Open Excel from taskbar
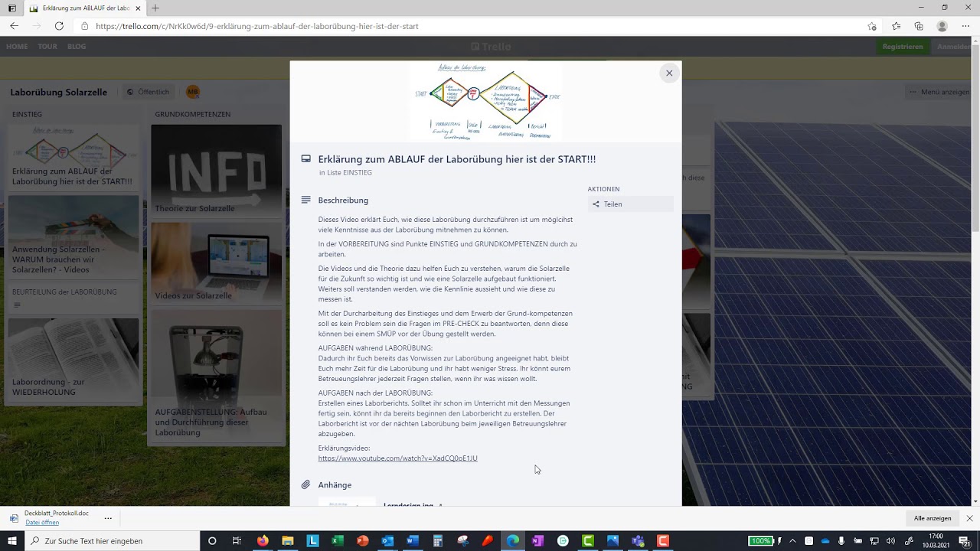Viewport: 980px width, 551px height. pyautogui.click(x=337, y=541)
